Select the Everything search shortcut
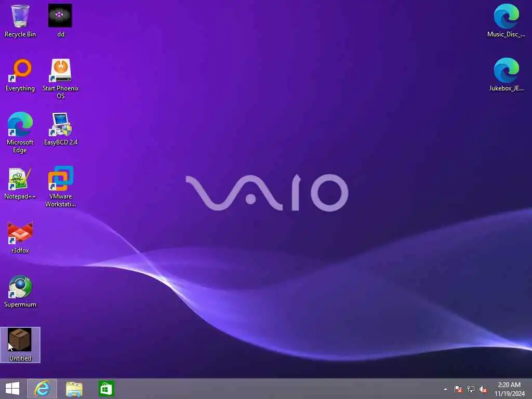This screenshot has width=532, height=399. 20,75
